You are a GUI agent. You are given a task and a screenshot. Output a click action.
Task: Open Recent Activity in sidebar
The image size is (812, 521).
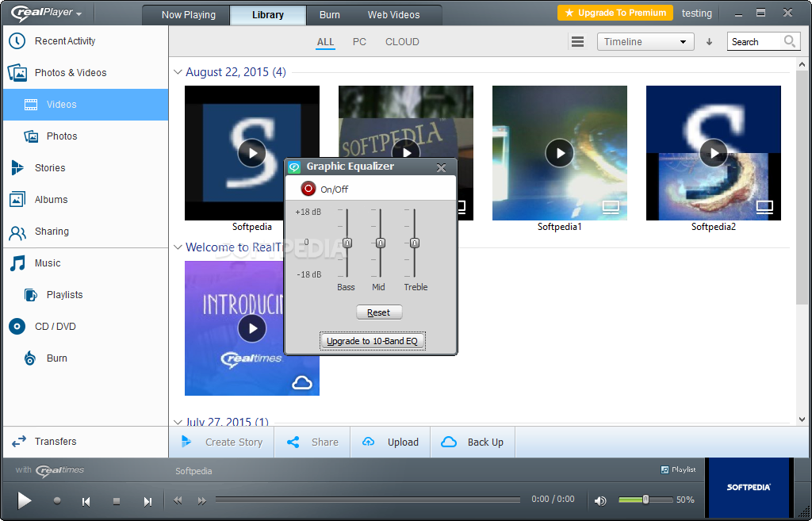coord(65,41)
